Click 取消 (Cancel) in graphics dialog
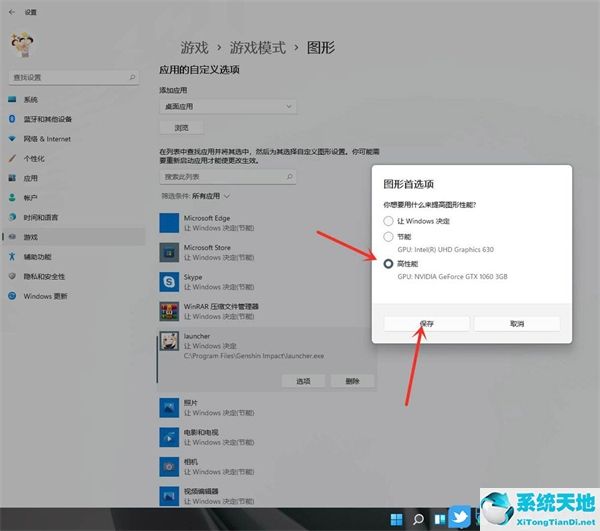Image resolution: width=600 pixels, height=531 pixels. coord(517,324)
